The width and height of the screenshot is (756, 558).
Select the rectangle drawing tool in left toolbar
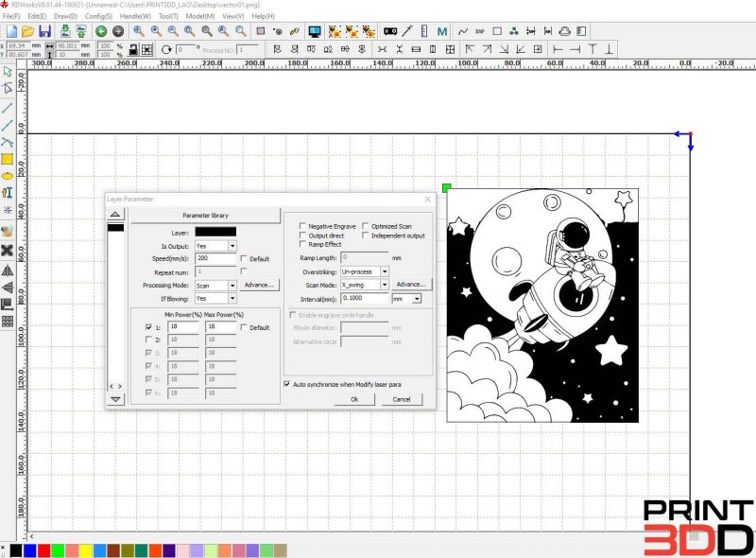tap(8, 159)
